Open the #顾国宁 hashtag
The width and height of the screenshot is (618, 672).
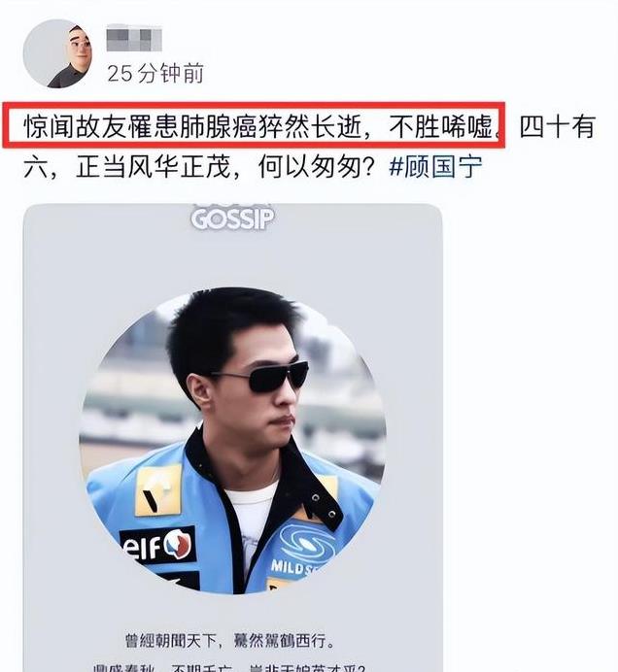tap(435, 167)
